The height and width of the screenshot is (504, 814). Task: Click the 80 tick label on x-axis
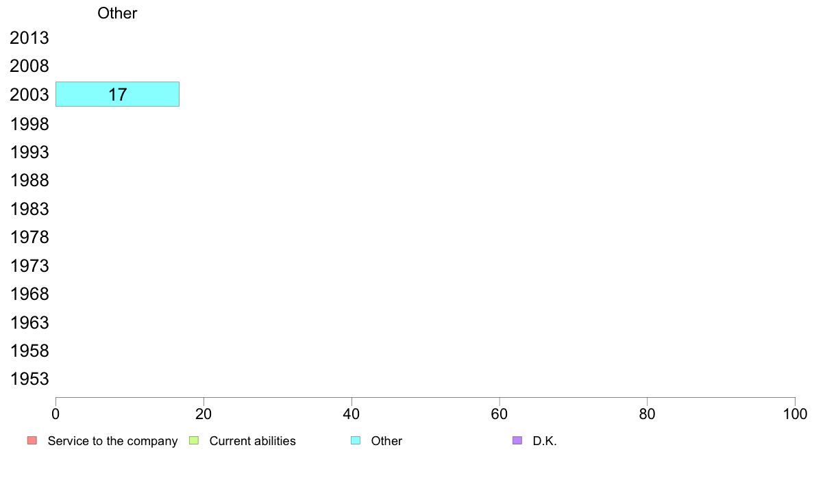[x=647, y=414]
